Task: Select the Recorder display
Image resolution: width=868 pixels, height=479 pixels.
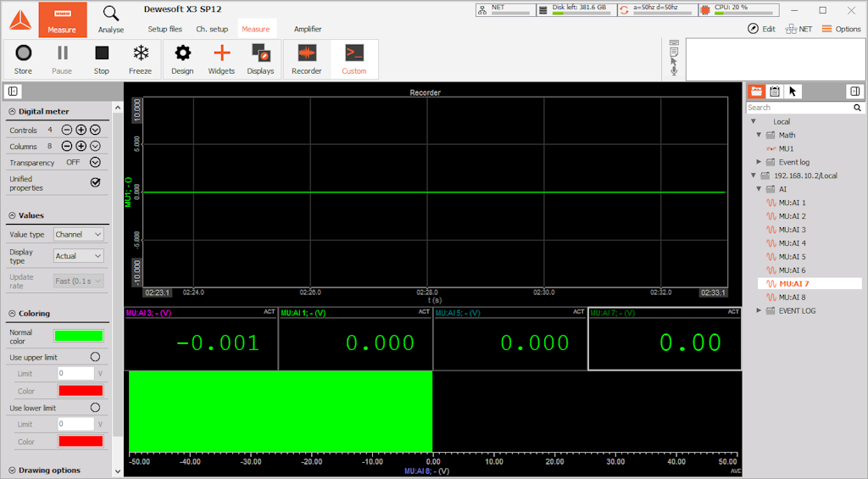Action: (307, 59)
